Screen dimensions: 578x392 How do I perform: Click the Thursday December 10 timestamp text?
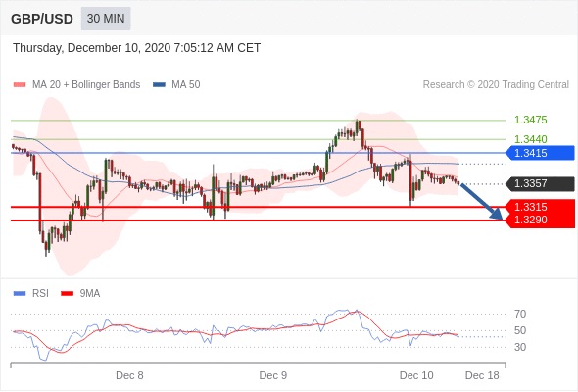click(137, 48)
